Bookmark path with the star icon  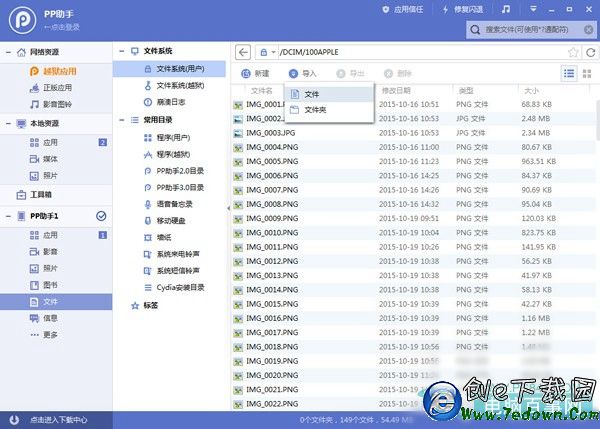(x=573, y=52)
